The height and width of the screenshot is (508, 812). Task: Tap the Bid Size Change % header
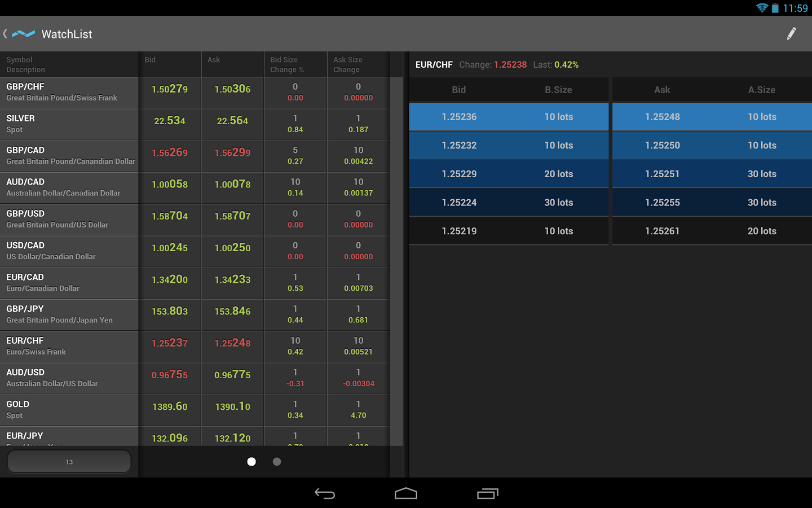pyautogui.click(x=295, y=64)
